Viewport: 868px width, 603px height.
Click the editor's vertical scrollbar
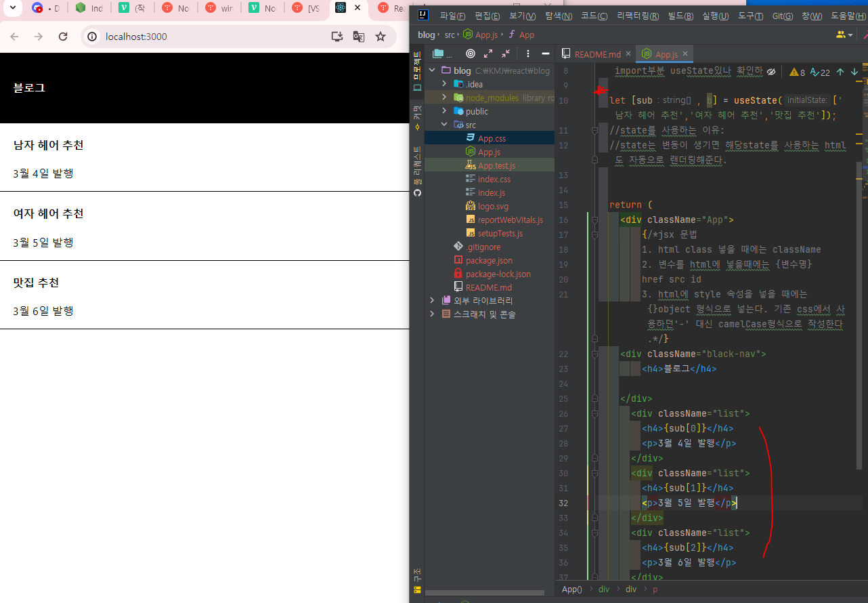860,316
